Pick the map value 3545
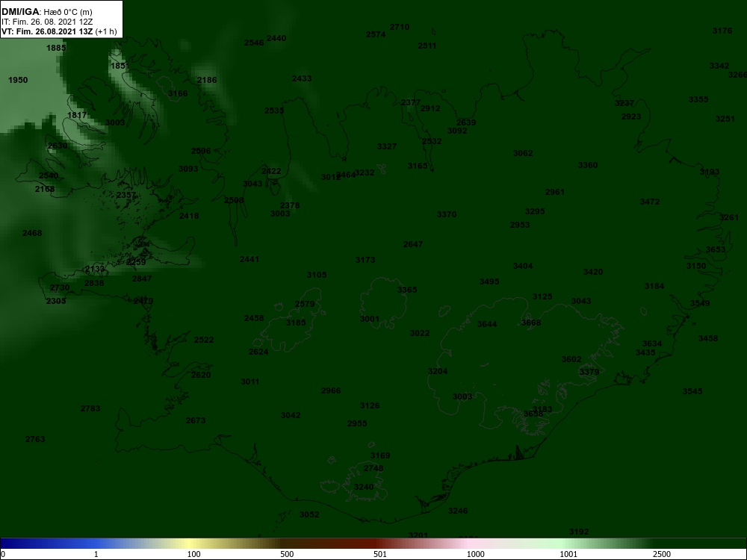747x560 pixels. 692,391
